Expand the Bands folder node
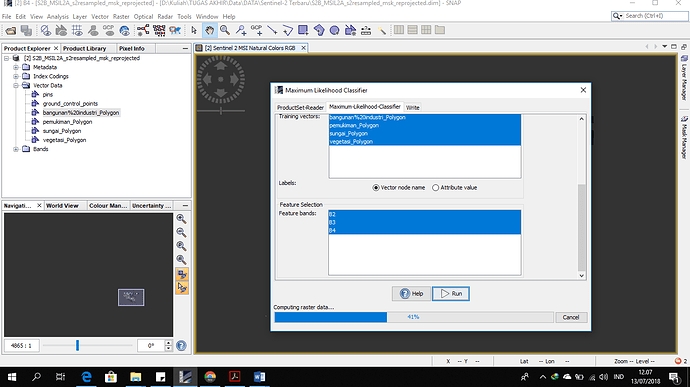The height and width of the screenshot is (387, 690). coord(16,149)
